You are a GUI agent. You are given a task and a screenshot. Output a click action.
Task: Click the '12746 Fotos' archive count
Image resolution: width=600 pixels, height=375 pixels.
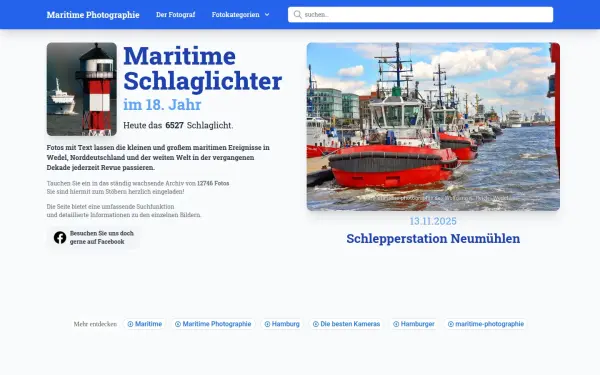[x=213, y=183]
